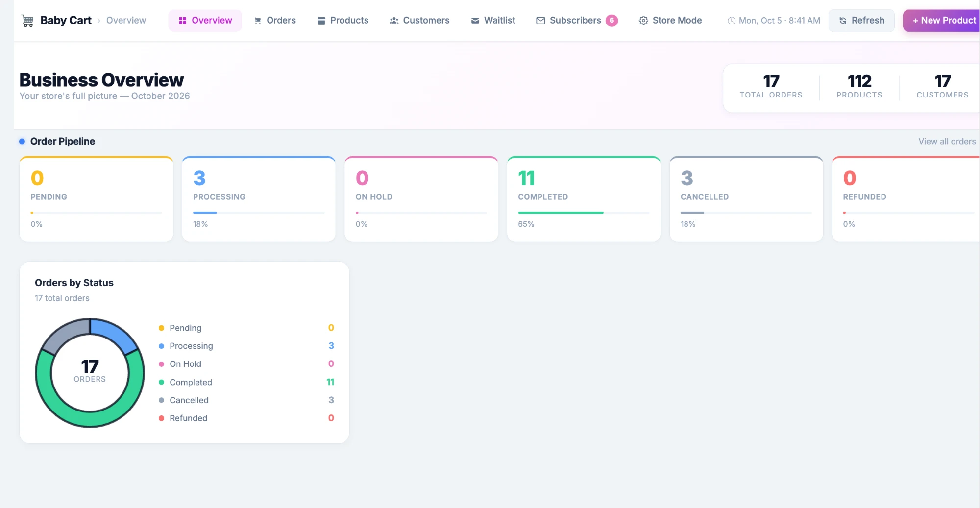Click the Customers people icon in navigation

pos(394,21)
